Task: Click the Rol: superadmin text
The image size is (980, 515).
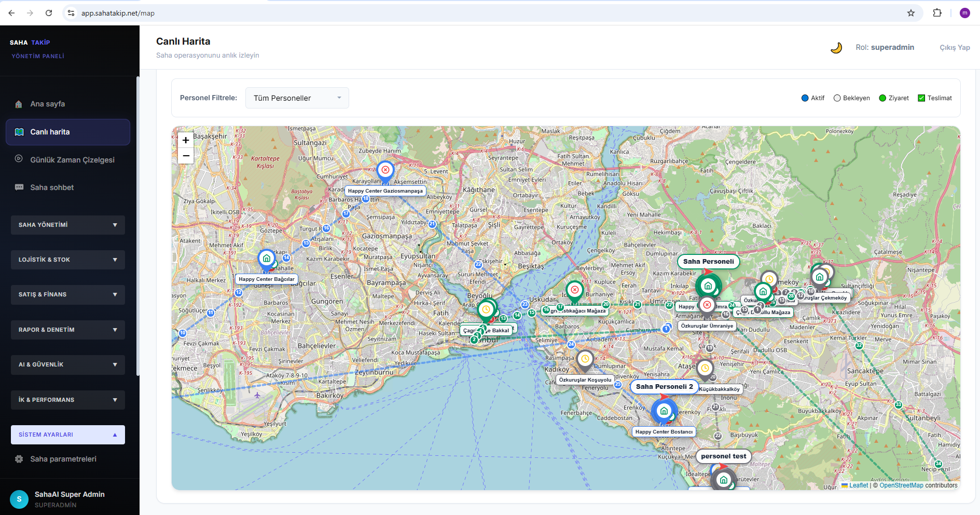Action: tap(885, 47)
